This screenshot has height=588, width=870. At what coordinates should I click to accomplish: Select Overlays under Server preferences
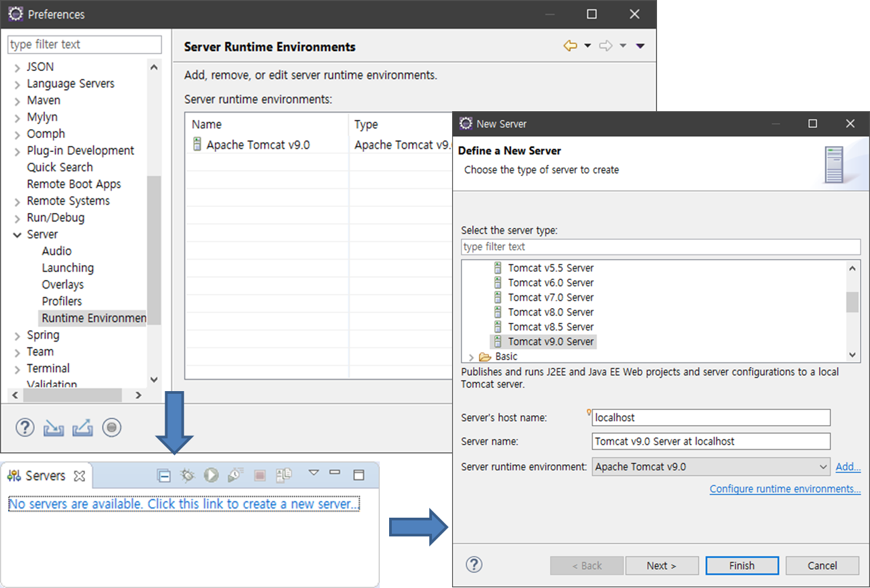[x=62, y=285]
